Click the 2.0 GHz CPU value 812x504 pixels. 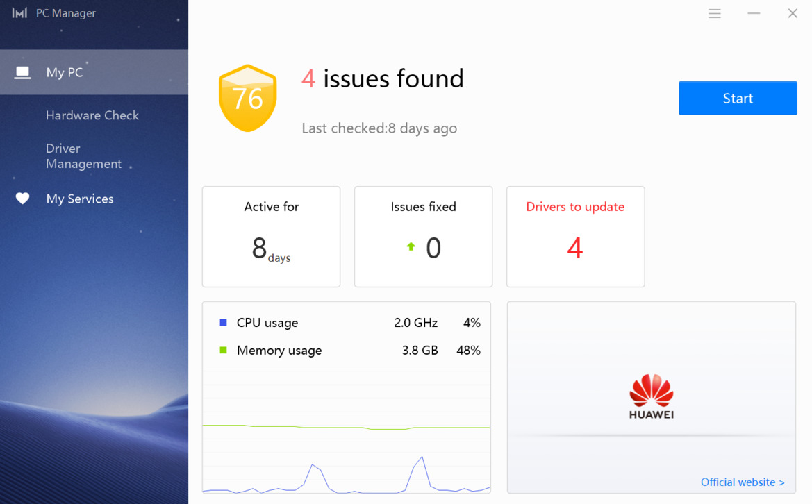coord(416,323)
